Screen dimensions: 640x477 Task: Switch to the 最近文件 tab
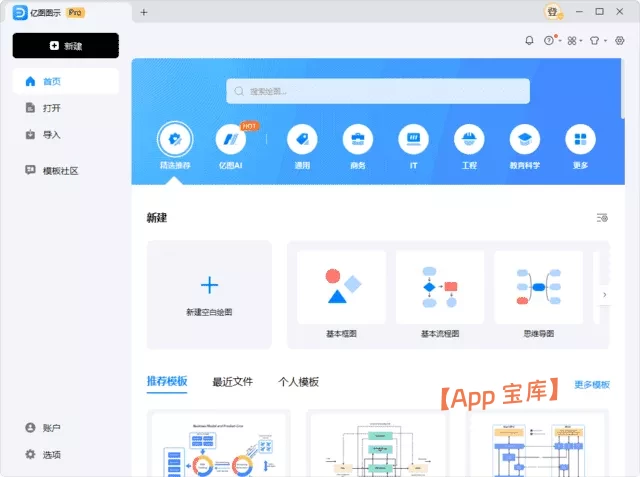(x=233, y=382)
